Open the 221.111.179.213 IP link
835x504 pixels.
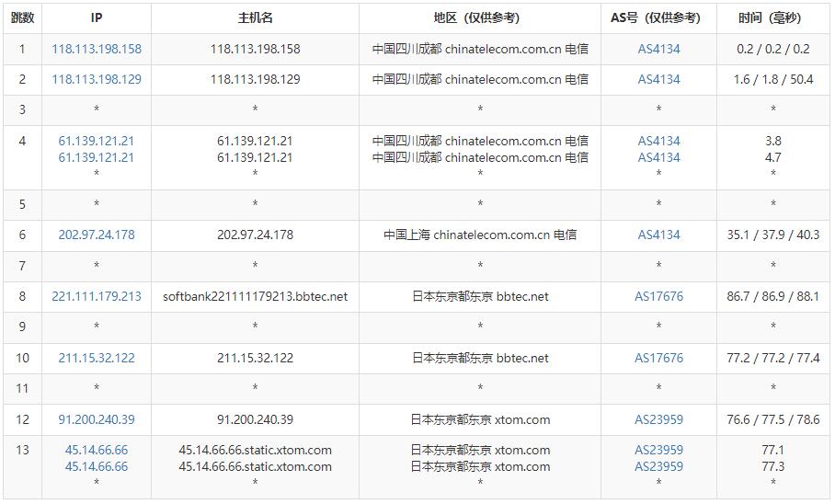pyautogui.click(x=97, y=297)
